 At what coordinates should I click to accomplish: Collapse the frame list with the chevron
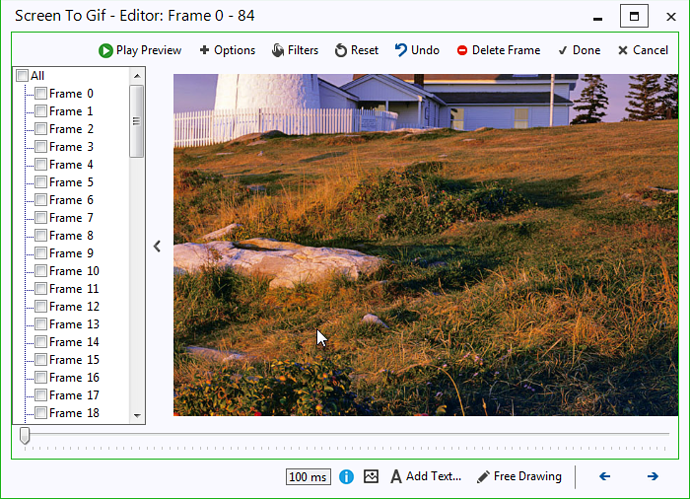coord(157,246)
